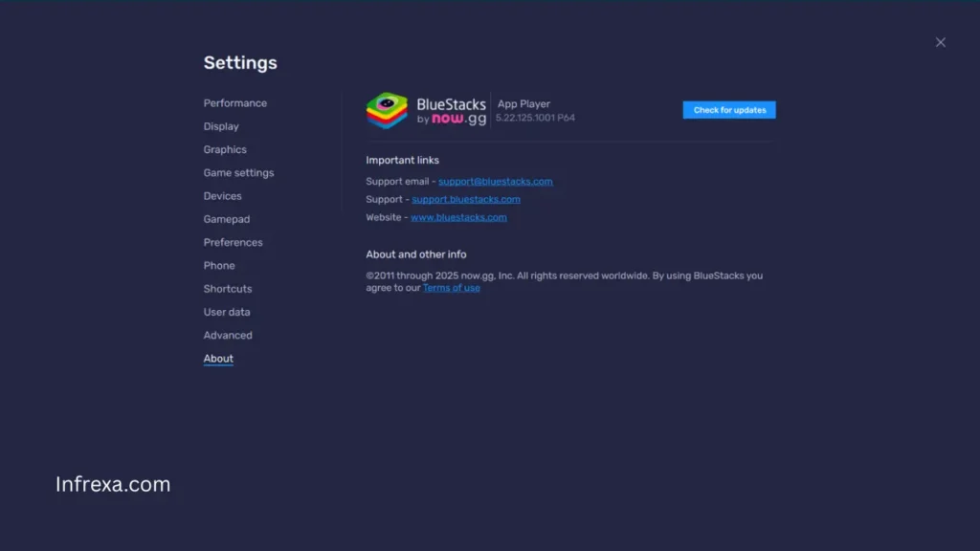Close the Settings window

pyautogui.click(x=940, y=42)
